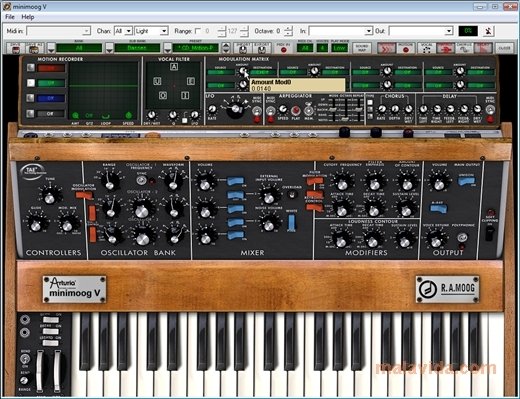The width and height of the screenshot is (520, 399).
Task: Click the preset name display
Action: (195, 48)
